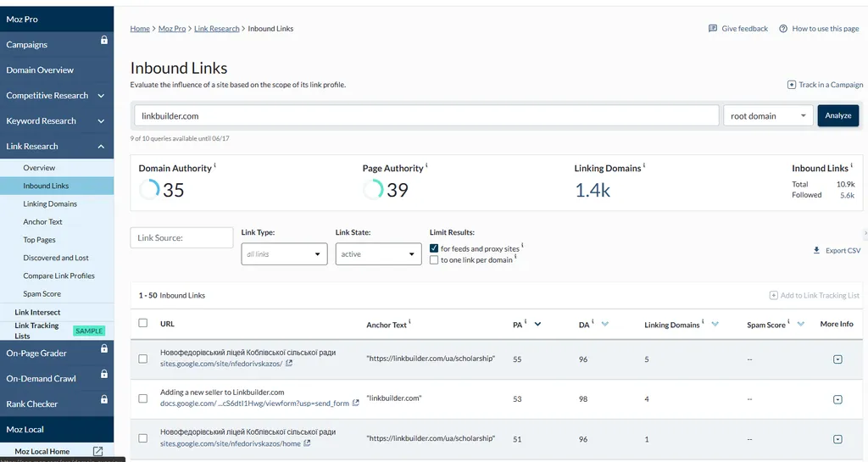Screen dimensions: 868x462
Task: Click the Linking Domains column info icon
Action: (x=703, y=321)
